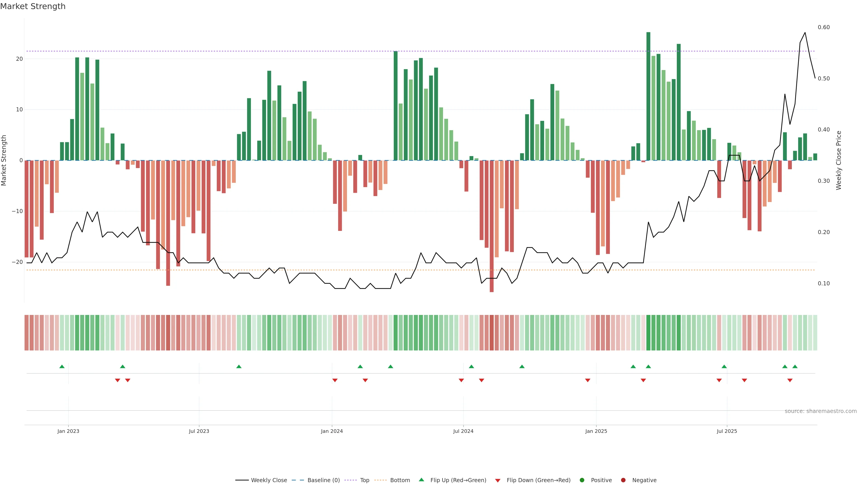Click Flip Down red triangle legend icon
This screenshot has width=868, height=488.
[x=498, y=481]
